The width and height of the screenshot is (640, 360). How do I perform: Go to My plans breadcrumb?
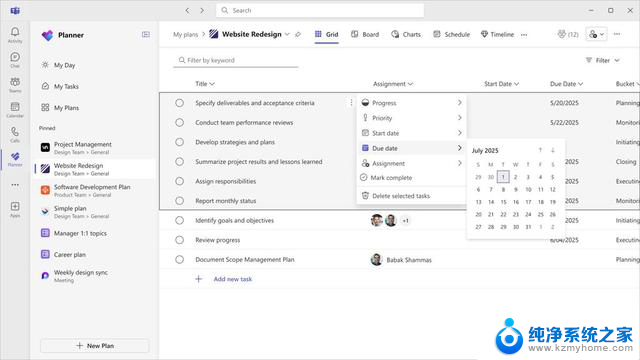coord(185,35)
